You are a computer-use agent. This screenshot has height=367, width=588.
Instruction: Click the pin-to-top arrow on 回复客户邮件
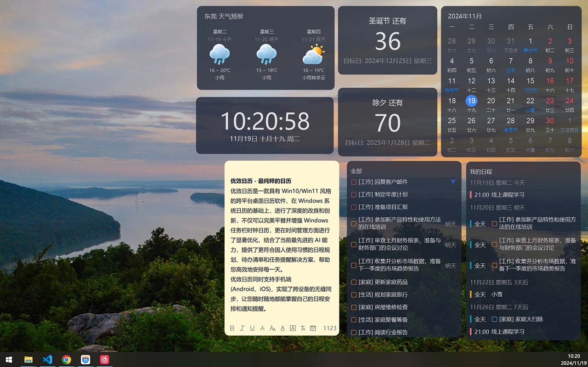coord(453,182)
